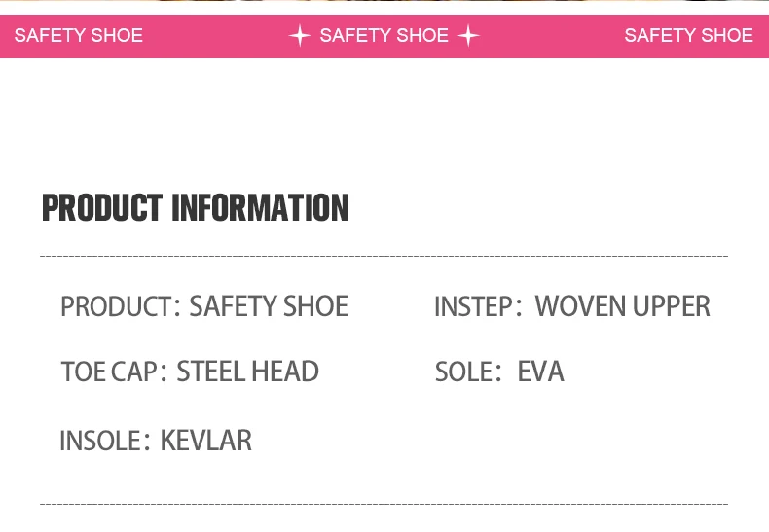The height and width of the screenshot is (532, 769).
Task: Click the dashed divider below the heading
Action: 384,256
